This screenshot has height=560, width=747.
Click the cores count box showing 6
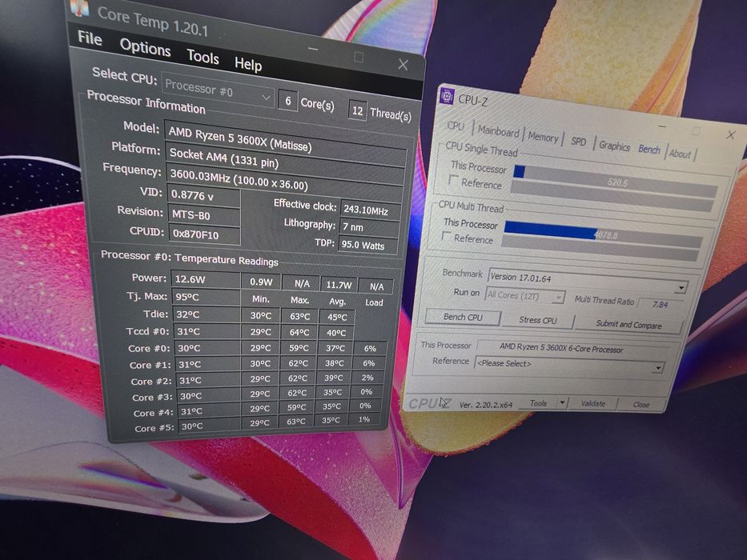(x=287, y=101)
